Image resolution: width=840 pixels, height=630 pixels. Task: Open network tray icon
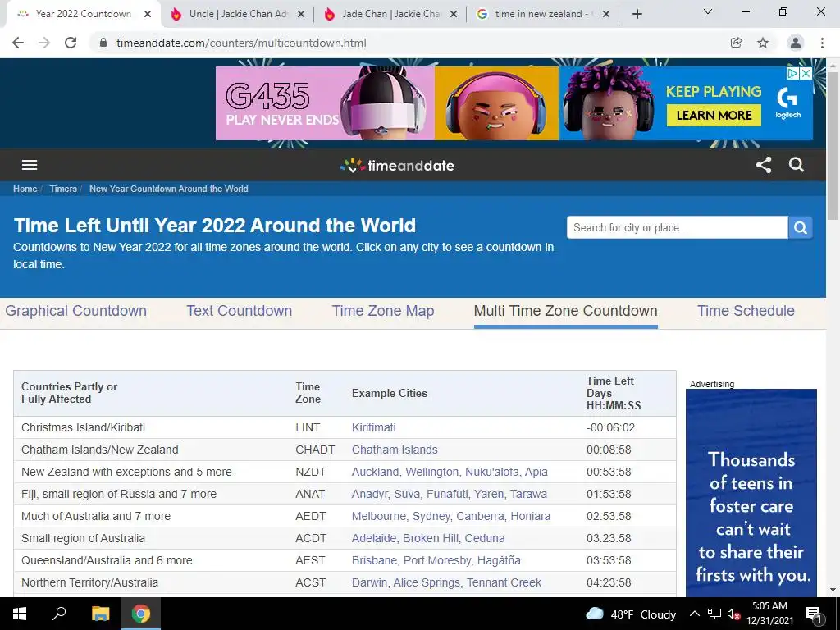(714, 614)
